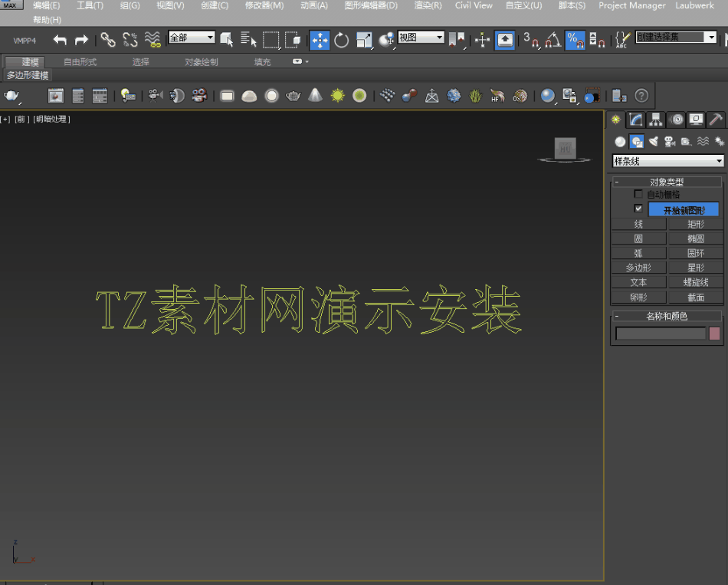
Task: Click the 文本 shape button
Action: 638,282
